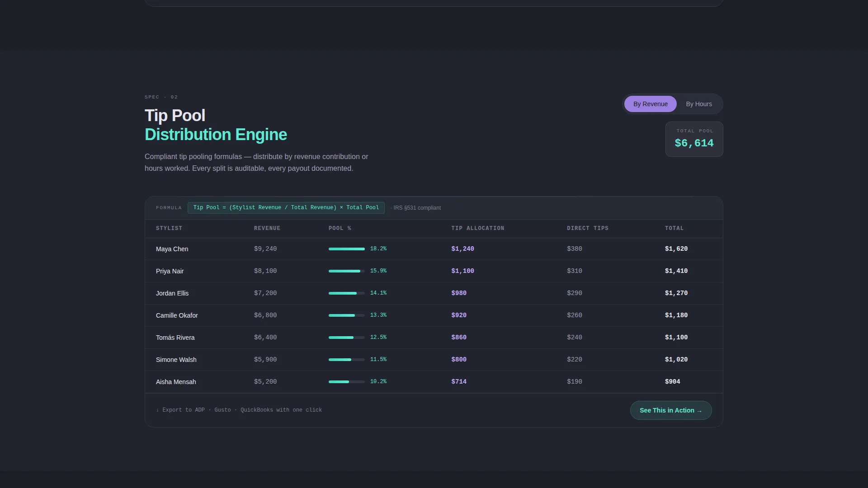
Task: Click Aisha Mensah's pool percentage bar
Action: point(346,382)
